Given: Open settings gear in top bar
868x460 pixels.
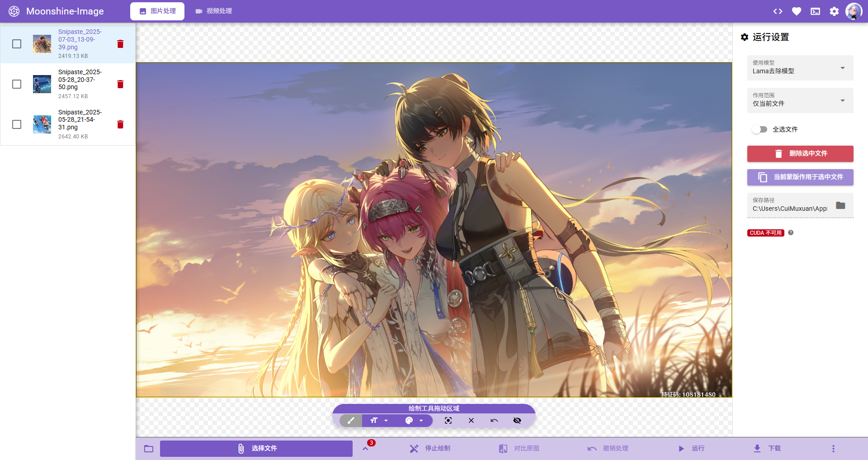Looking at the screenshot, I should pos(834,11).
